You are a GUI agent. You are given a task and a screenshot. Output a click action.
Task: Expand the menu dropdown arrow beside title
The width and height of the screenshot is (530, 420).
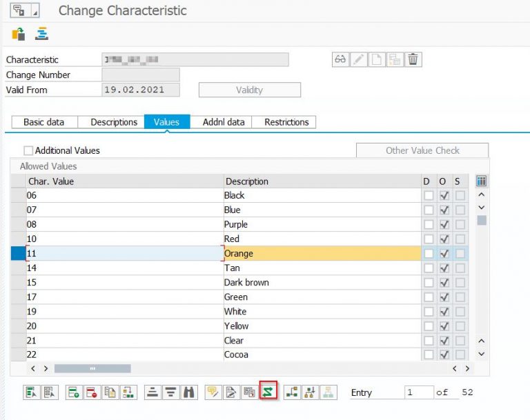[x=36, y=12]
